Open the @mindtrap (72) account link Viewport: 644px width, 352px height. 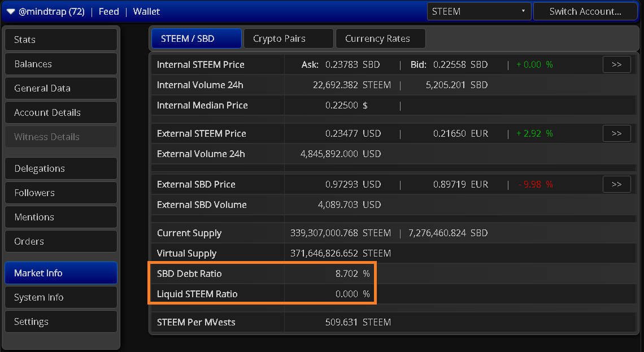[51, 11]
